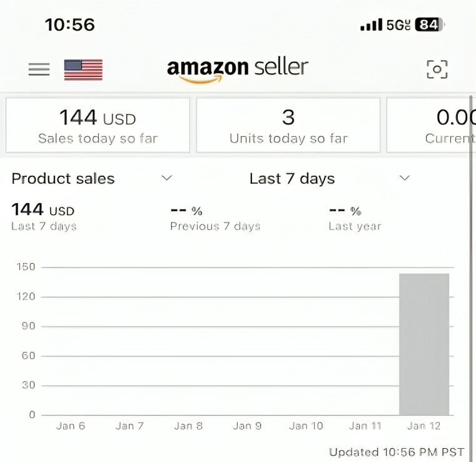Screen dimensions: 476x462
Task: Select the Last 7 days range label
Action: coord(292,178)
